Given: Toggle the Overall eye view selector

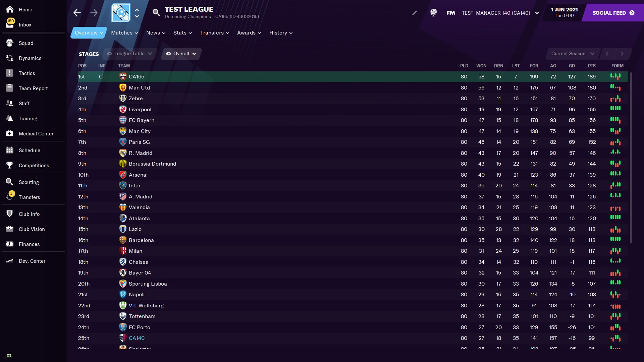Looking at the screenshot, I should point(181,54).
